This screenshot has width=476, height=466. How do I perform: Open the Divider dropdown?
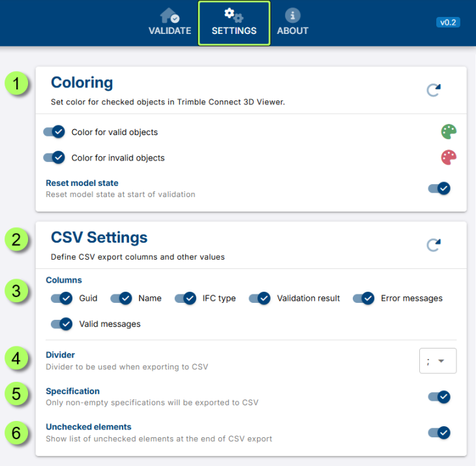click(x=438, y=361)
